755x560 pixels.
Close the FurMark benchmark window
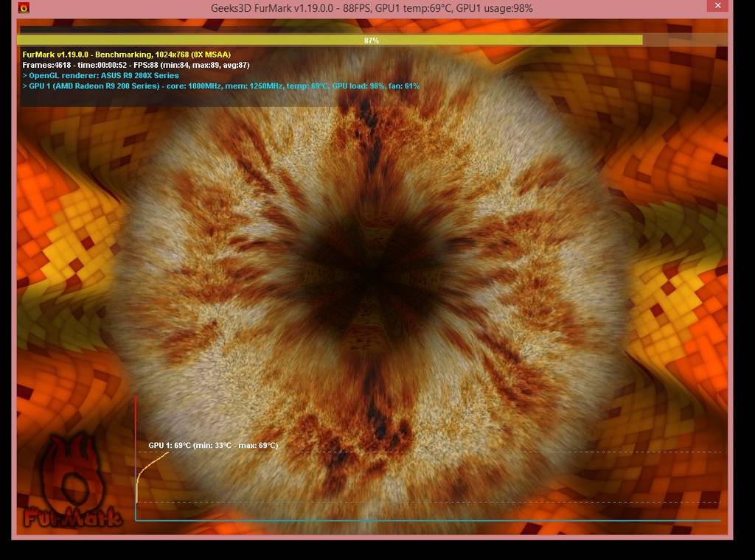tap(717, 6)
